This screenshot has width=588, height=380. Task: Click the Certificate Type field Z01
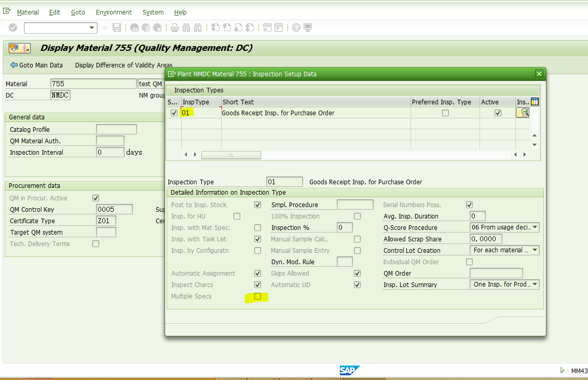[x=106, y=221]
